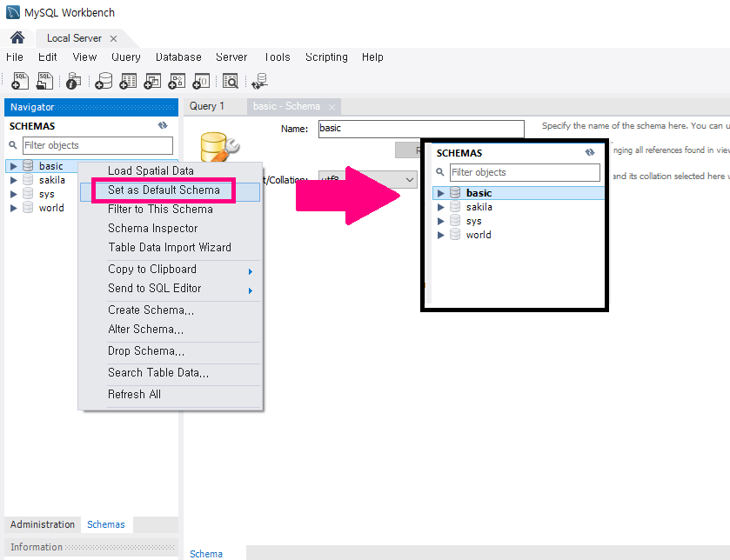Expand the basic schema in Navigator
The image size is (730, 560).
pos(14,166)
